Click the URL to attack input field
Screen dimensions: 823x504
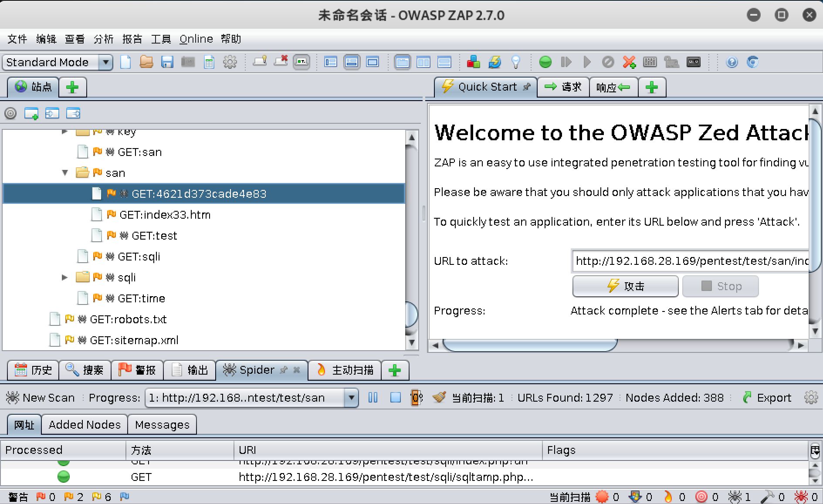click(x=691, y=261)
